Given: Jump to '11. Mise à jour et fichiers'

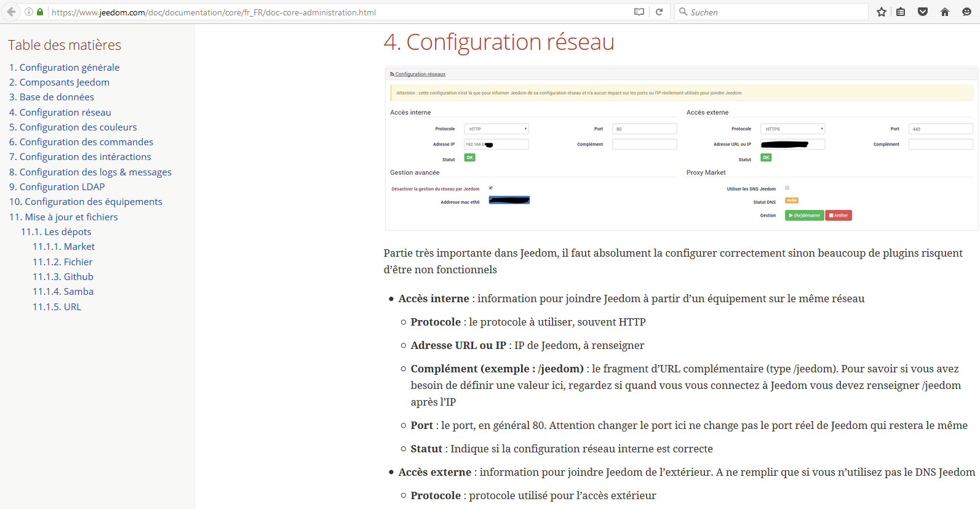Looking at the screenshot, I should [63, 217].
